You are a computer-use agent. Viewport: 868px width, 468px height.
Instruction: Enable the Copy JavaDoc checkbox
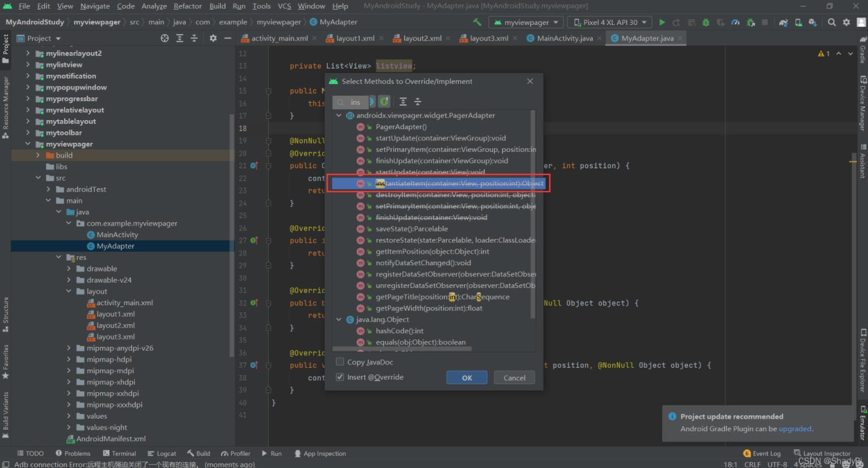(340, 362)
